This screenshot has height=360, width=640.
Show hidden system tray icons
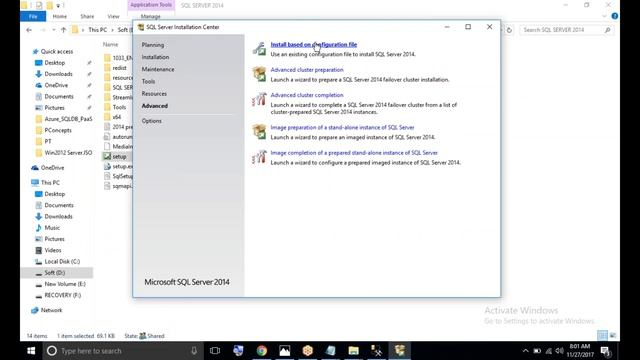coord(525,351)
